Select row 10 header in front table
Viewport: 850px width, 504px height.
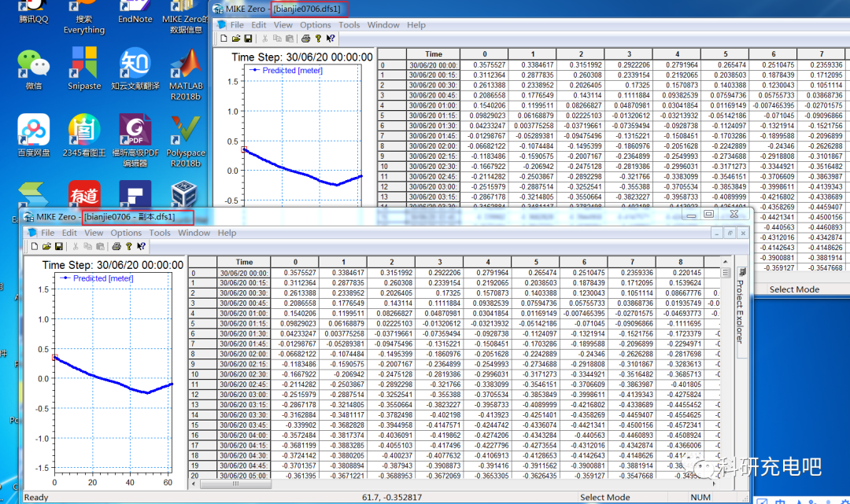[x=202, y=374]
